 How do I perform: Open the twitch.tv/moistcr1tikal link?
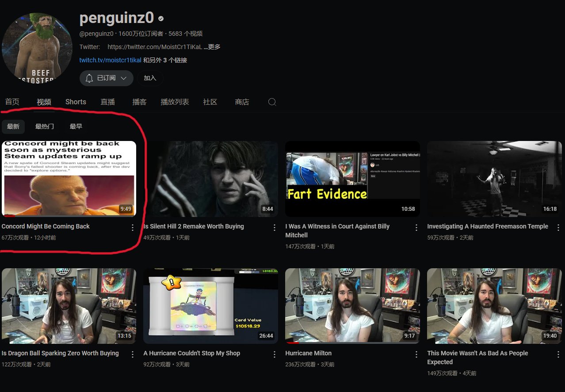[x=111, y=60]
